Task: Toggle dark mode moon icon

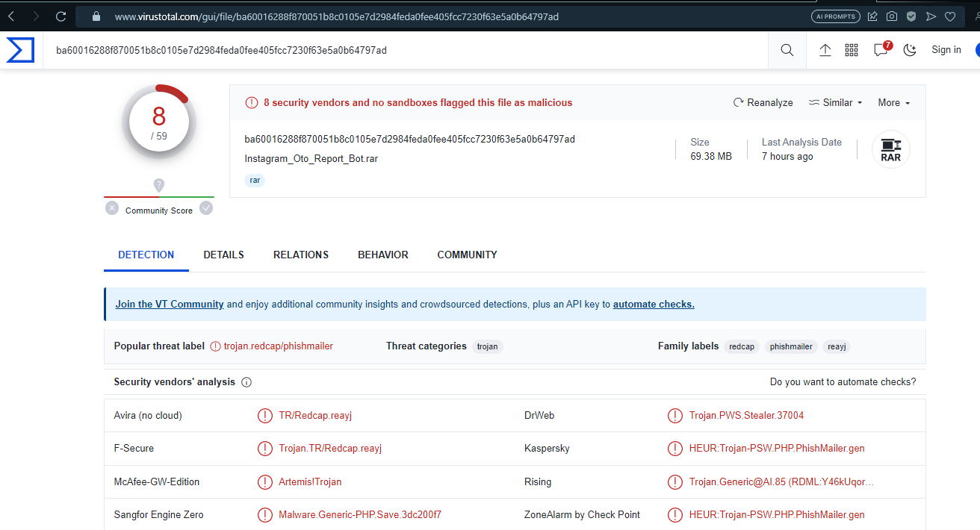Action: pos(910,50)
